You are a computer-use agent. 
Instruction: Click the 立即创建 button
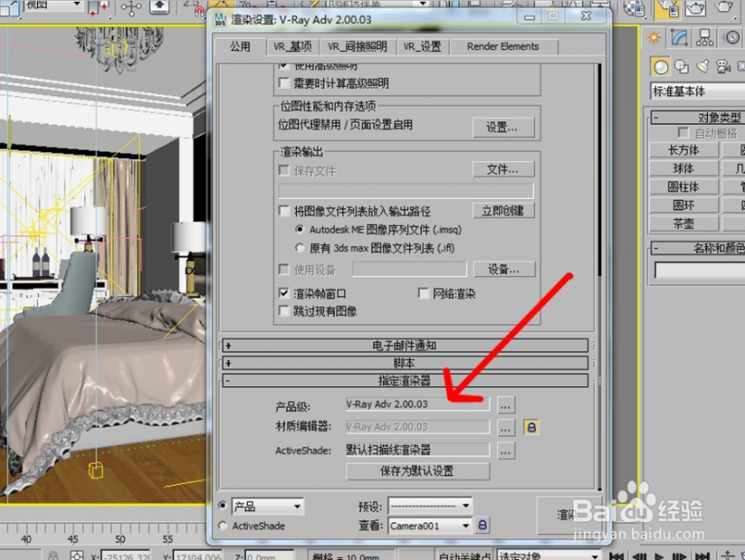503,210
